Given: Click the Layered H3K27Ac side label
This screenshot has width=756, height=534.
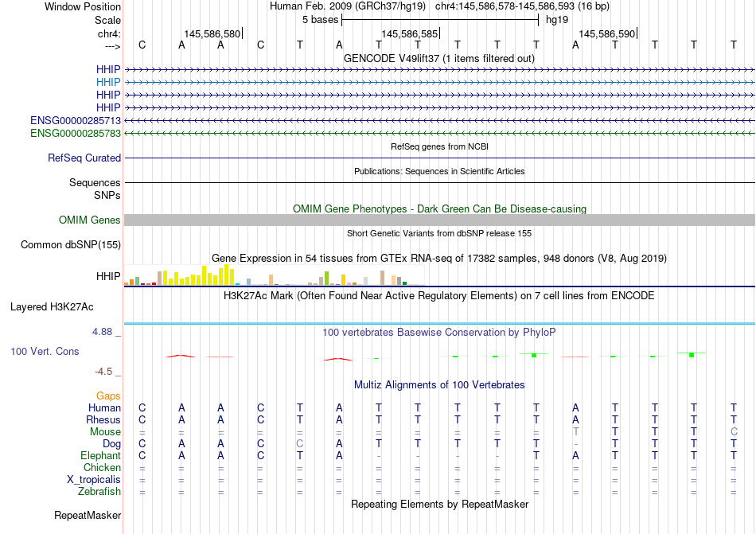Looking at the screenshot, I should tap(52, 307).
